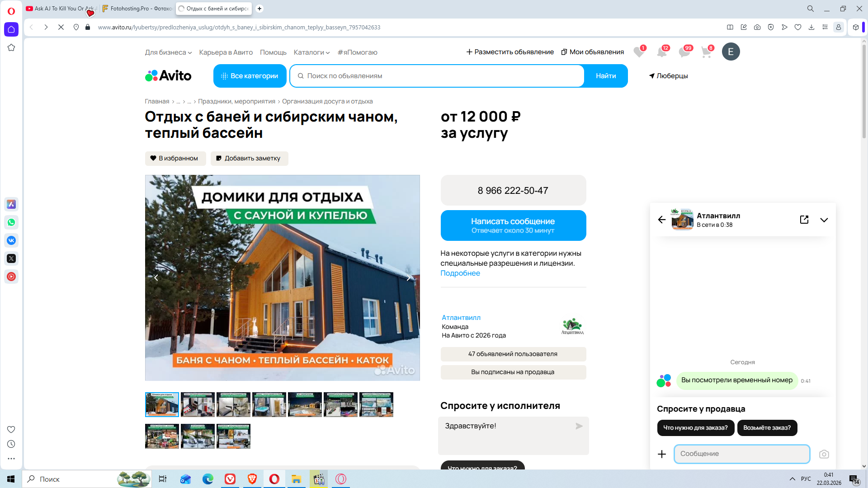Open WhatsApp in Opera sidebar

pyautogui.click(x=11, y=222)
